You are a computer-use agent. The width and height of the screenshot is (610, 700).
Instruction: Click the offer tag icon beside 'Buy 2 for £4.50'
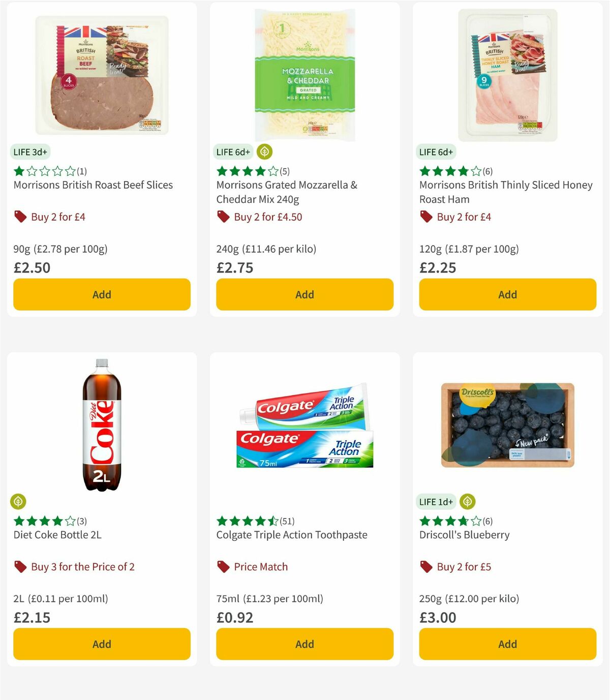[x=223, y=217]
